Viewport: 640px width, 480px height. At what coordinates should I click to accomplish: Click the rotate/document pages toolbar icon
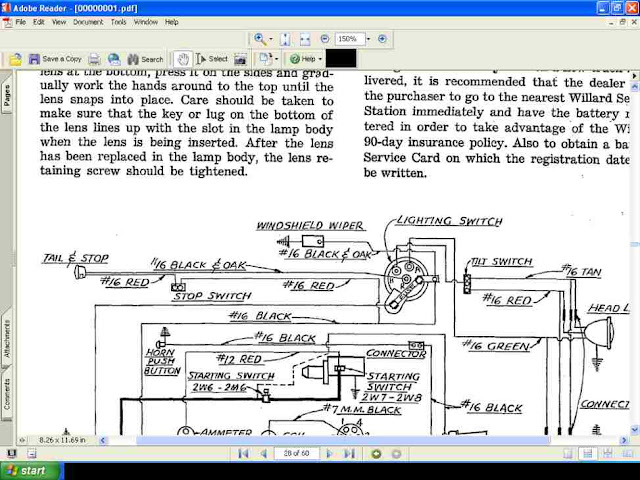pyautogui.click(x=266, y=59)
